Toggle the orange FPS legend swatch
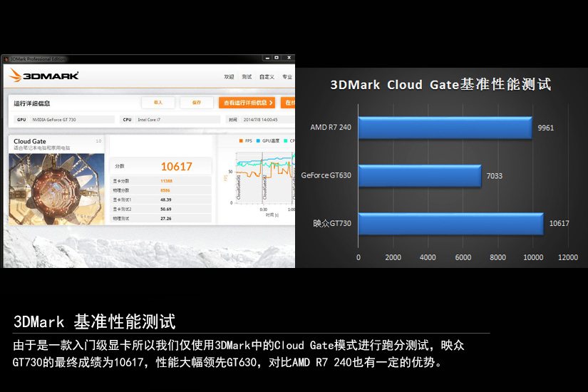This screenshot has width=588, height=392. (x=241, y=140)
